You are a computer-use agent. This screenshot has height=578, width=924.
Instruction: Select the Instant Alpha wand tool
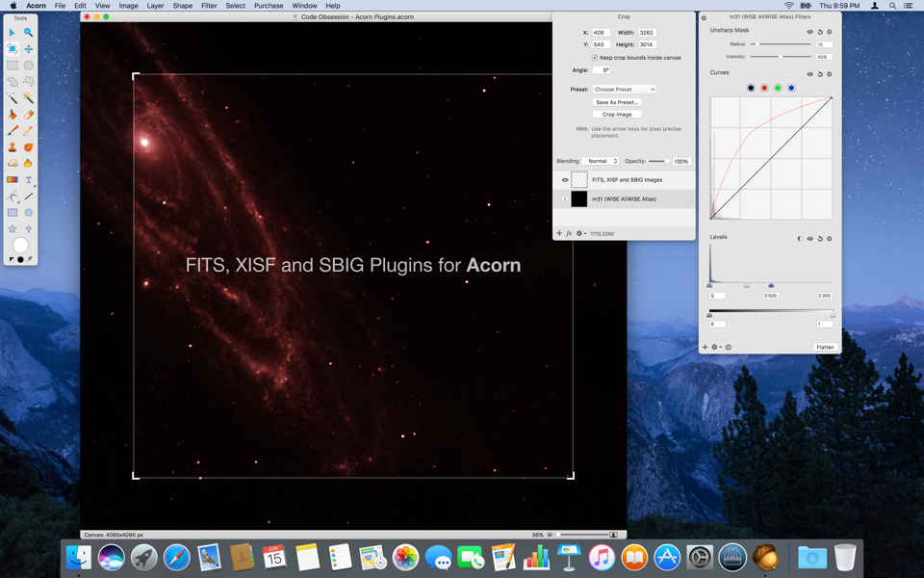pyautogui.click(x=28, y=98)
